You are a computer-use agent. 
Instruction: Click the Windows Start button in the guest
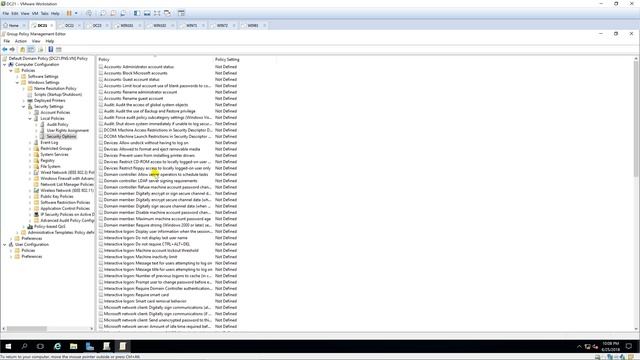coord(8,347)
